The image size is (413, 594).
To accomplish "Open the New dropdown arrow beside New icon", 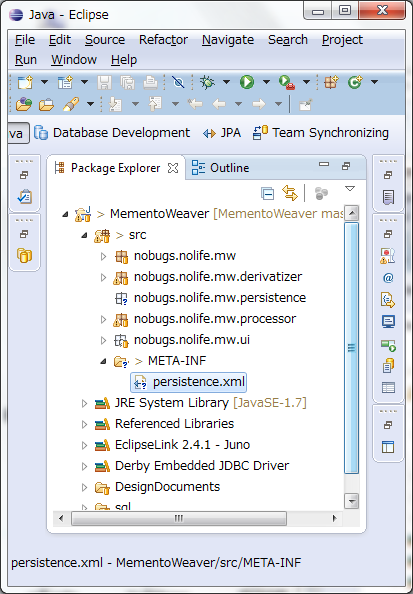I will (44, 82).
